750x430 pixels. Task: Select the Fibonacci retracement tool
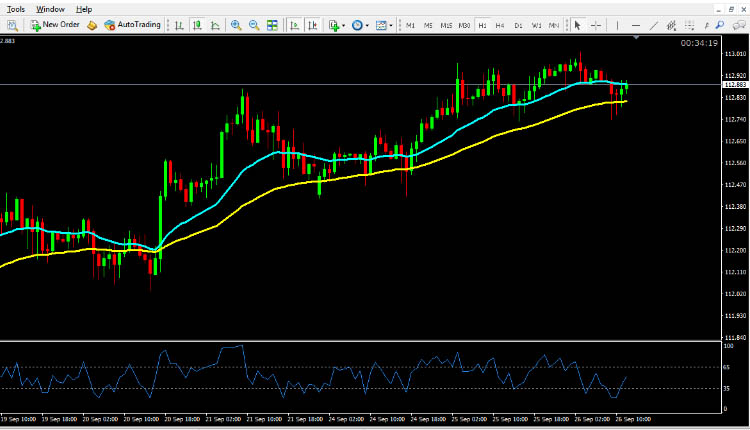[x=689, y=25]
